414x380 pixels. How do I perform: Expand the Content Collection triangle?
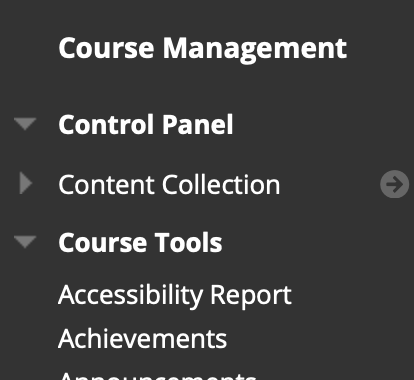pos(26,183)
